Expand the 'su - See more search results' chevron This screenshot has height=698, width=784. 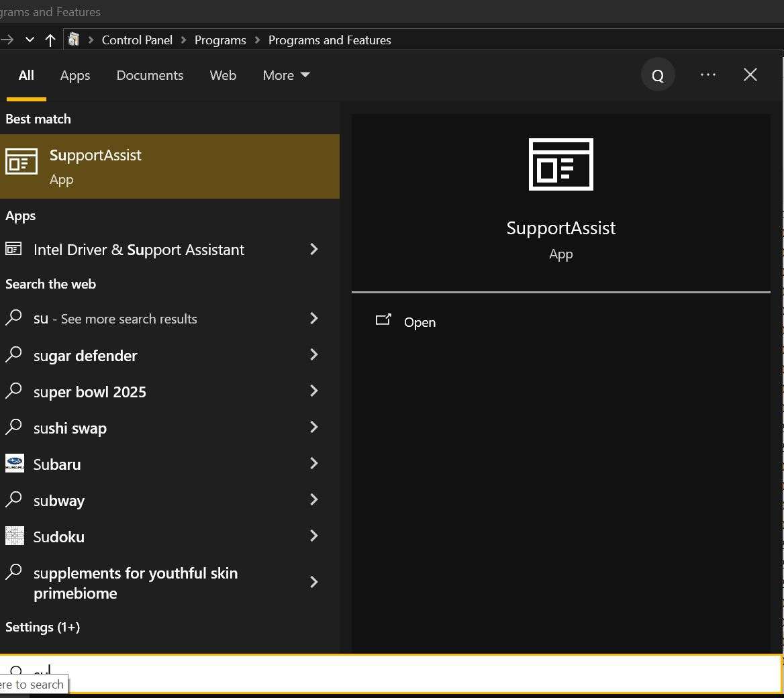point(314,318)
